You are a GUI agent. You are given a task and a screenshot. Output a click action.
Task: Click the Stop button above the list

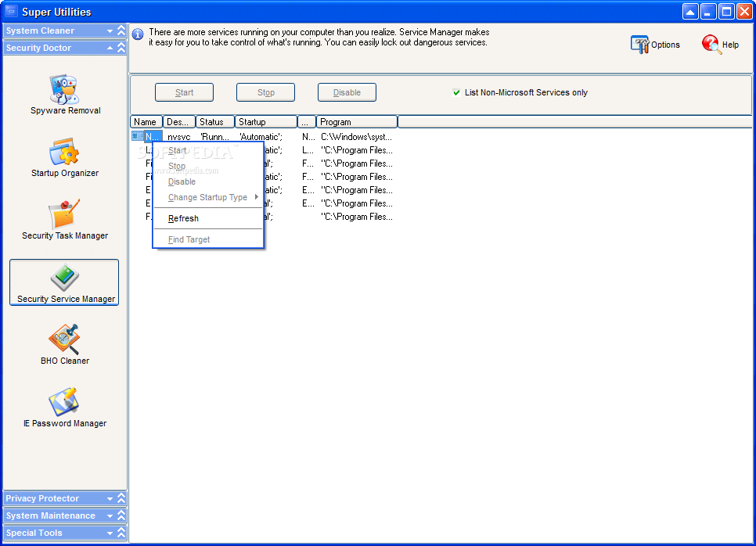tap(265, 92)
